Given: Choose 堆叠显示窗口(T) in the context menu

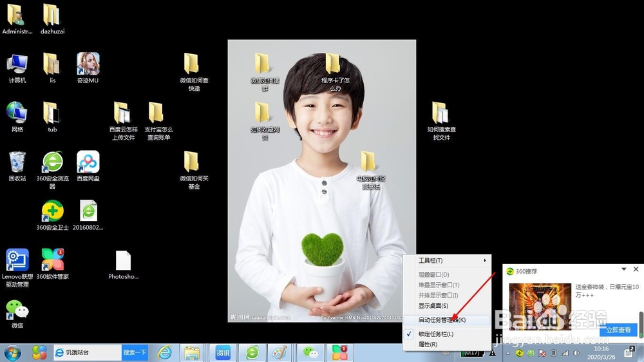Looking at the screenshot, I should point(447,285).
